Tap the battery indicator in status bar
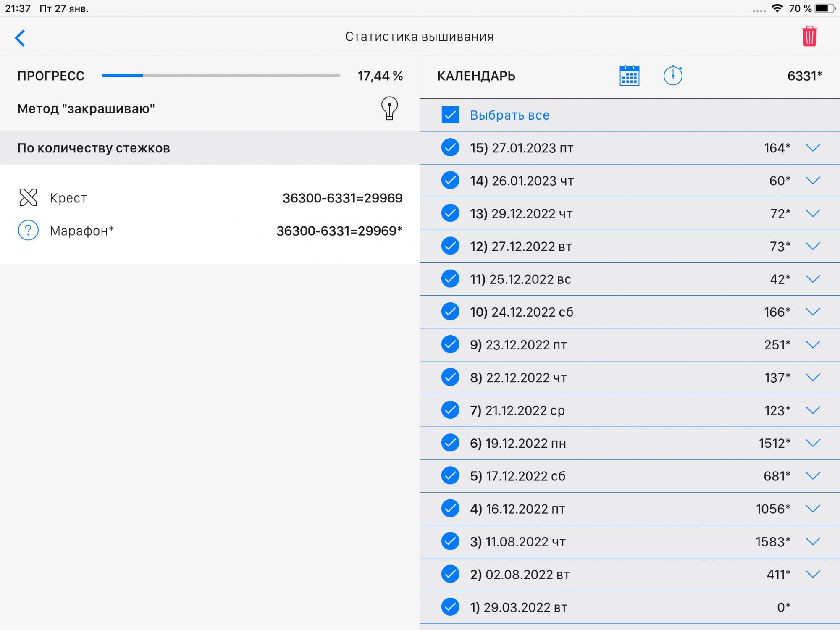Image resolution: width=840 pixels, height=630 pixels. click(x=824, y=8)
